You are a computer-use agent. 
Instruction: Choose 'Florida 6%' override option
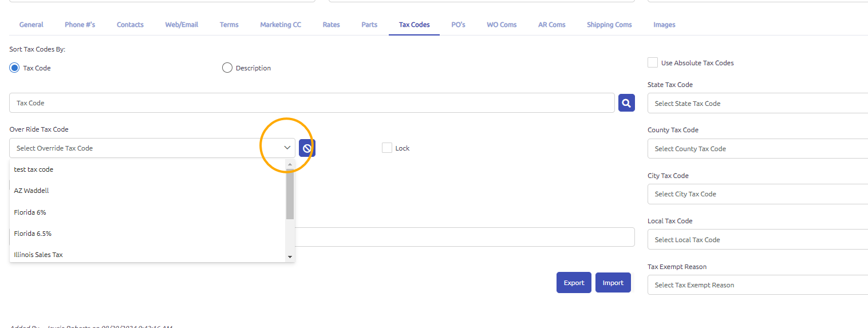tap(148, 212)
